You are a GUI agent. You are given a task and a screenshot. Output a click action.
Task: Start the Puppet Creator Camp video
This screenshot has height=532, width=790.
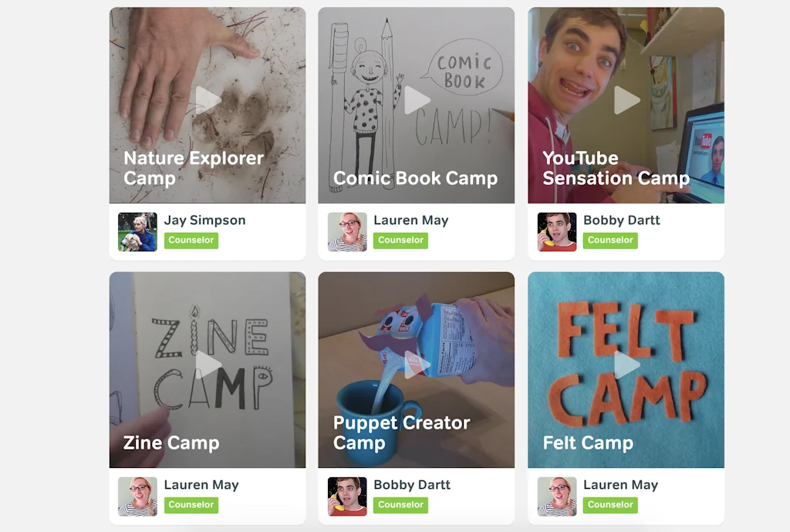[417, 365]
